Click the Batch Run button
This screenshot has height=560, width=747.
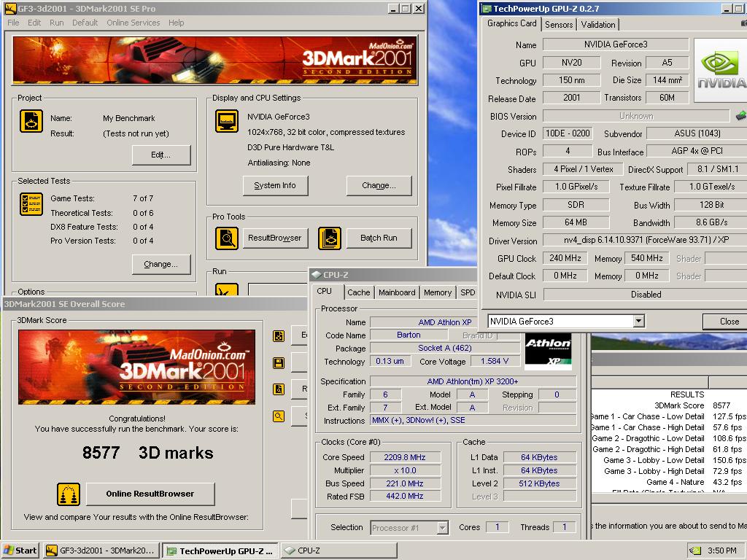[x=379, y=238]
